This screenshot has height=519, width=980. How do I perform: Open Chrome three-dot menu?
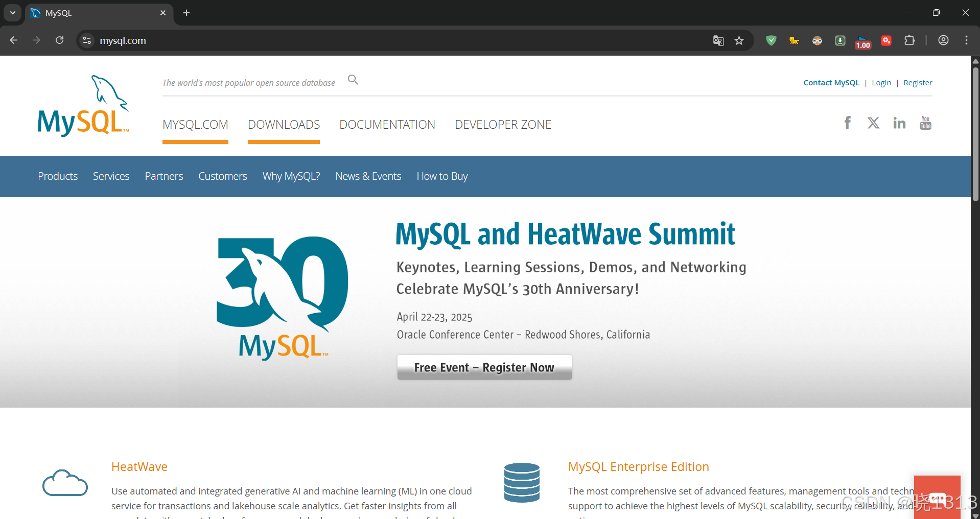click(966, 40)
